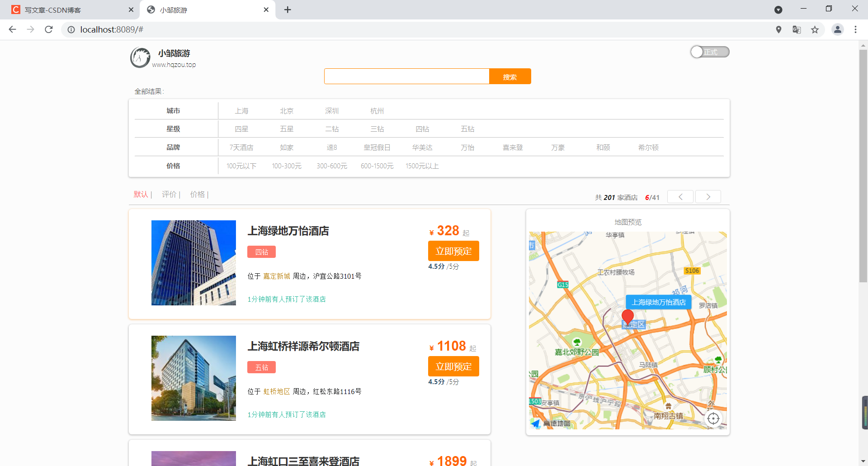868x466 pixels.
Task: Open the translate page icon
Action: 797,29
